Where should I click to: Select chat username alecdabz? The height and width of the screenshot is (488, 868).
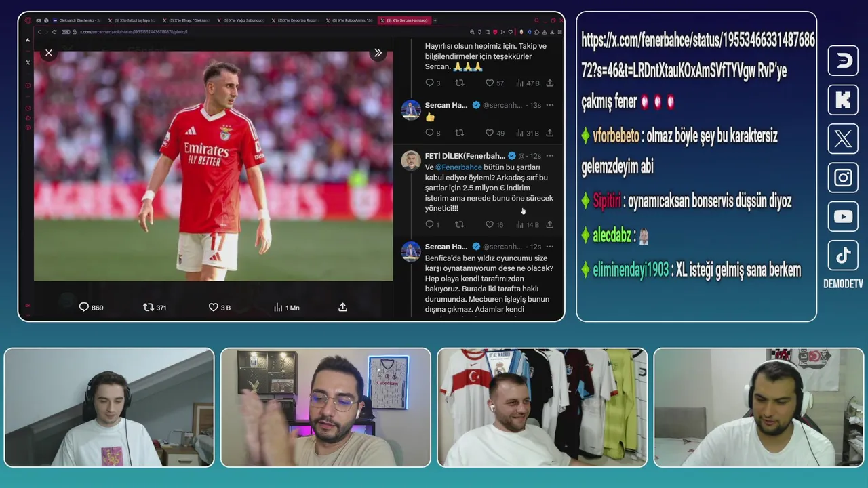pyautogui.click(x=612, y=235)
